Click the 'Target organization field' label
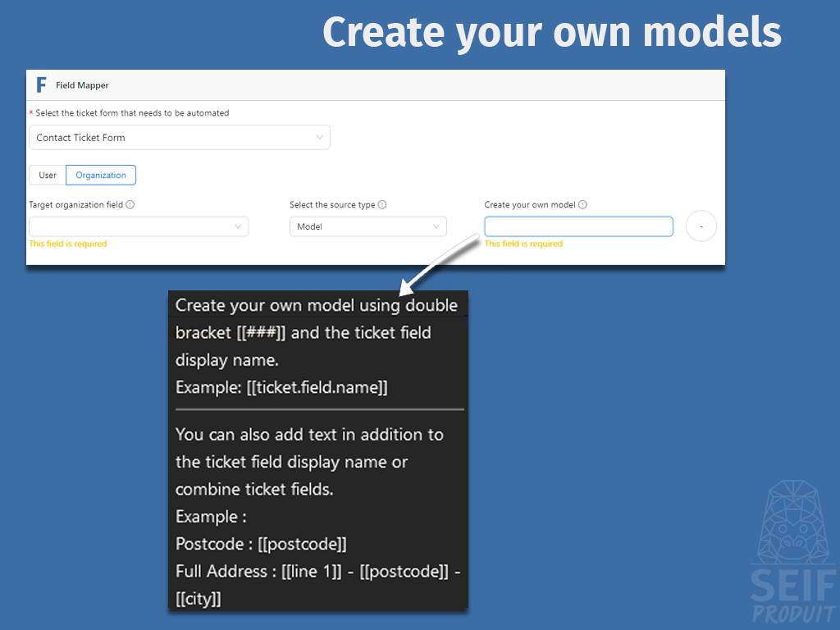 point(76,204)
